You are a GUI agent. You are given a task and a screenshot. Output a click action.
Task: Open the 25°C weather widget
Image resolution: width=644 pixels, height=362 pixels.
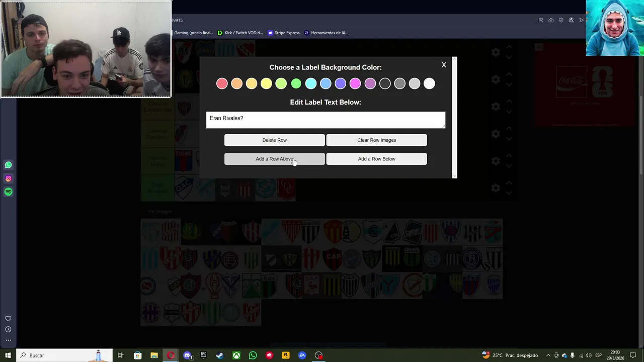(510, 355)
